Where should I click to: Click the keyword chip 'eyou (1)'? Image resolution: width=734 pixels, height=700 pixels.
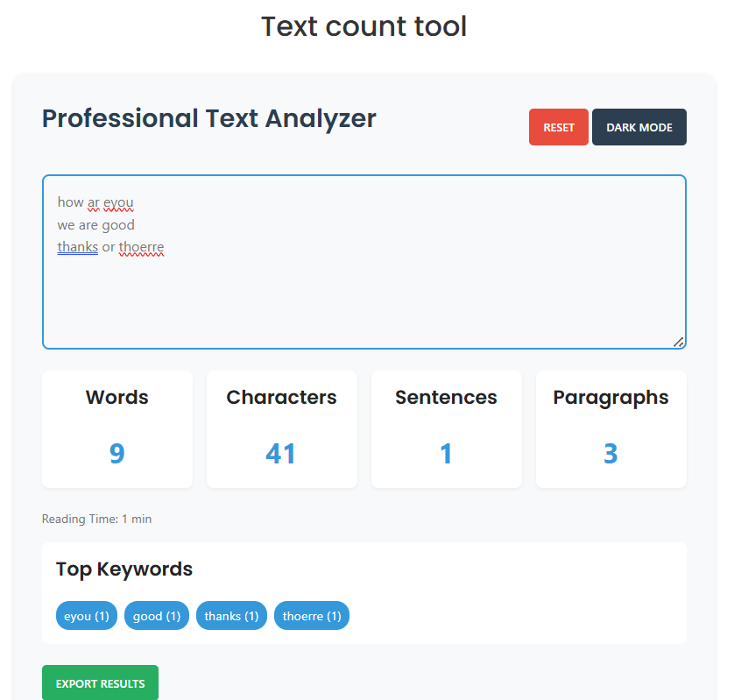click(86, 615)
